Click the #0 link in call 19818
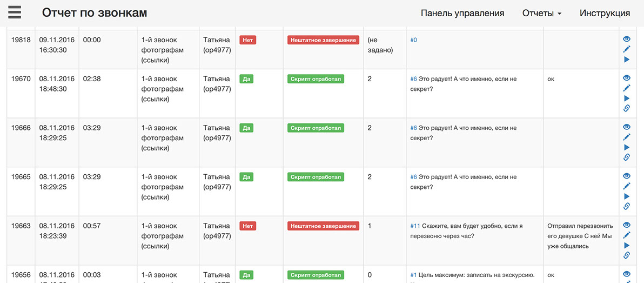The width and height of the screenshot is (644, 283). pos(414,40)
